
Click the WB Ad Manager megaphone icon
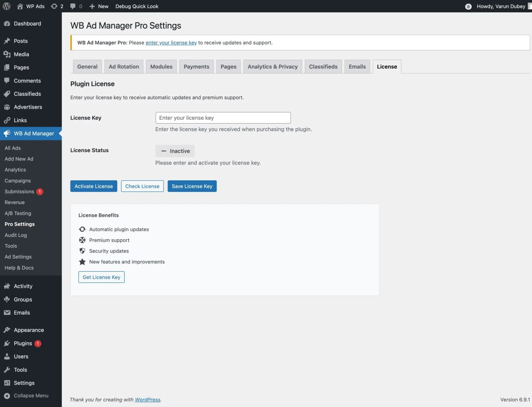7,133
